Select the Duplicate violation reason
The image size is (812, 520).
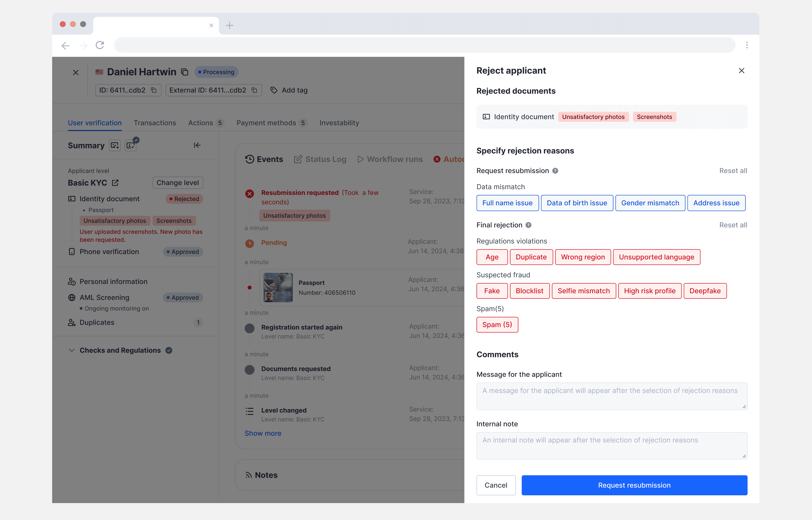pyautogui.click(x=531, y=257)
